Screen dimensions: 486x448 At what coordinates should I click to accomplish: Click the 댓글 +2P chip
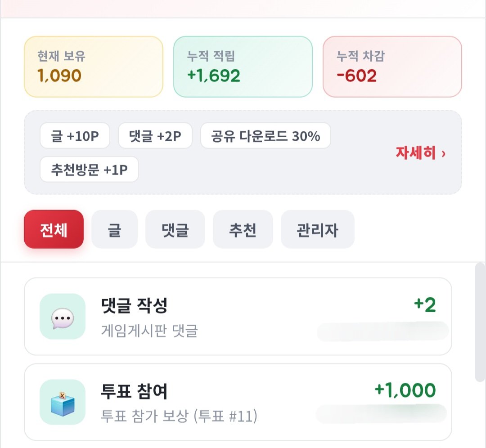point(155,136)
